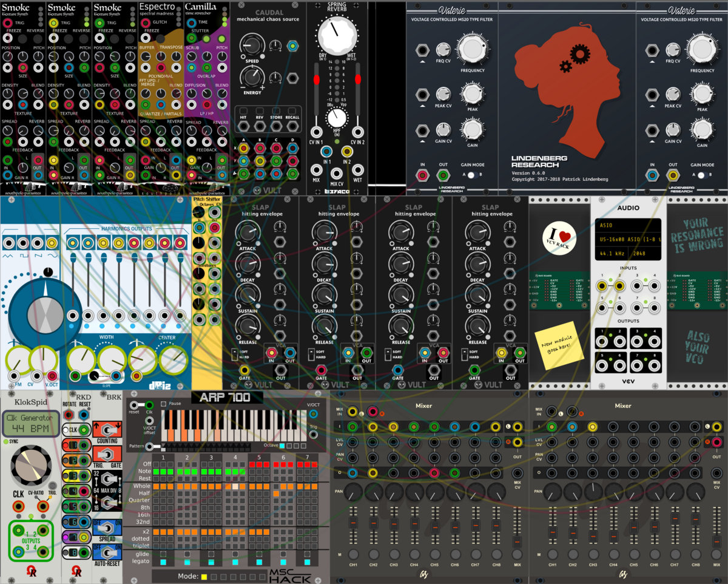Toggle the Pause checkbox on ARP 700

pos(163,404)
